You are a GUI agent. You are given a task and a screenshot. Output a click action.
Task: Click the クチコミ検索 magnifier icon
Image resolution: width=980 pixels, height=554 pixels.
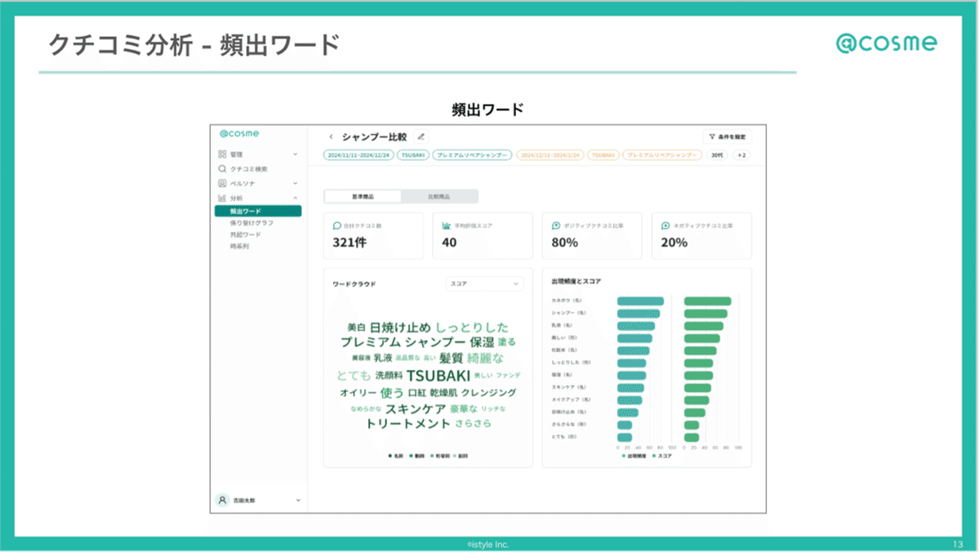click(222, 168)
